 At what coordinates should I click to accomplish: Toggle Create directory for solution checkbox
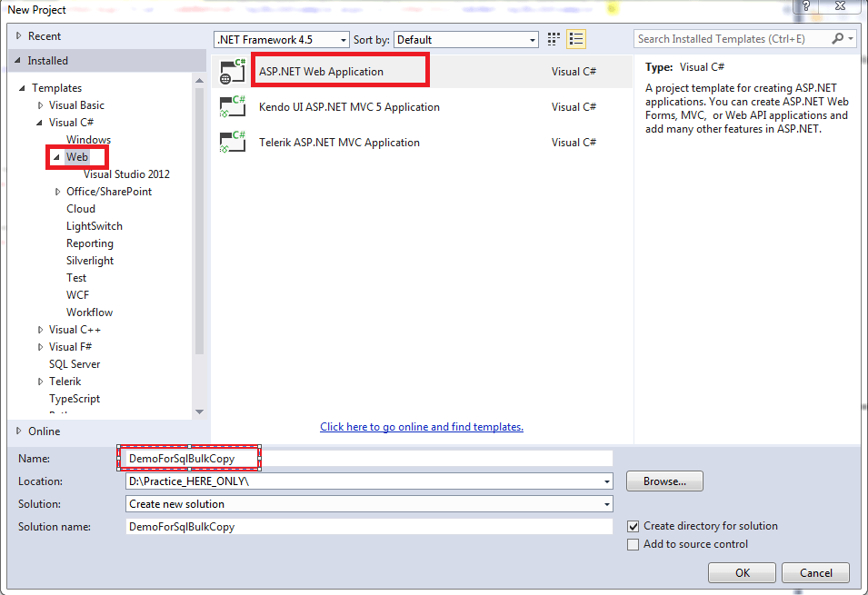click(634, 526)
